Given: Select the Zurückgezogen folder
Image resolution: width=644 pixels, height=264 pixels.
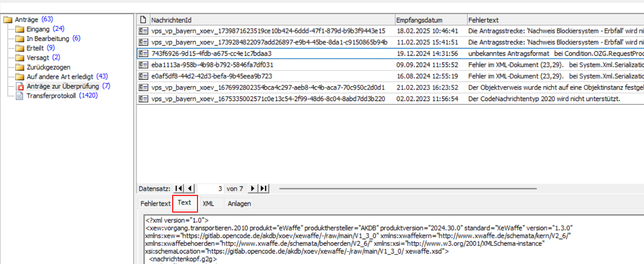Looking at the screenshot, I should [48, 67].
